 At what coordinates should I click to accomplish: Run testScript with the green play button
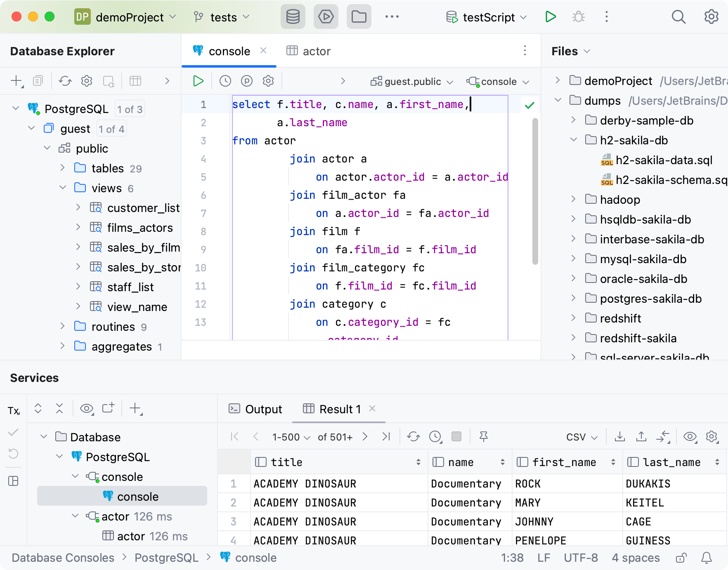pyautogui.click(x=550, y=17)
